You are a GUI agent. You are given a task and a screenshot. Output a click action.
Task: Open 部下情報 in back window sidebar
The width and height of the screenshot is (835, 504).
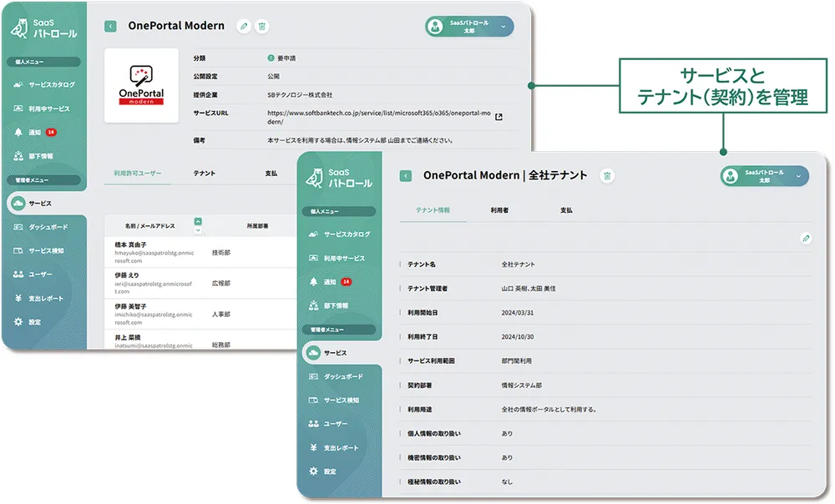coord(34,156)
